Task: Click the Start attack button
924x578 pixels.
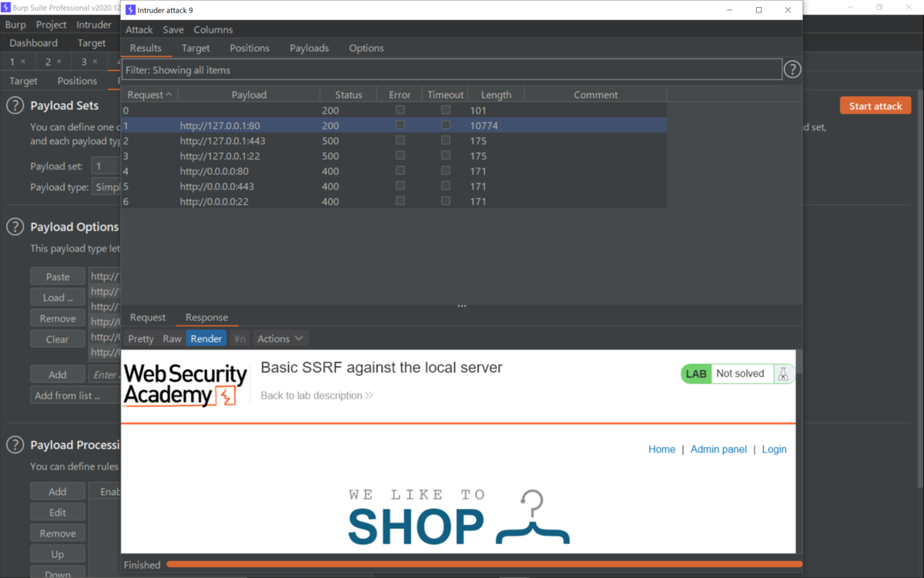Action: click(875, 106)
